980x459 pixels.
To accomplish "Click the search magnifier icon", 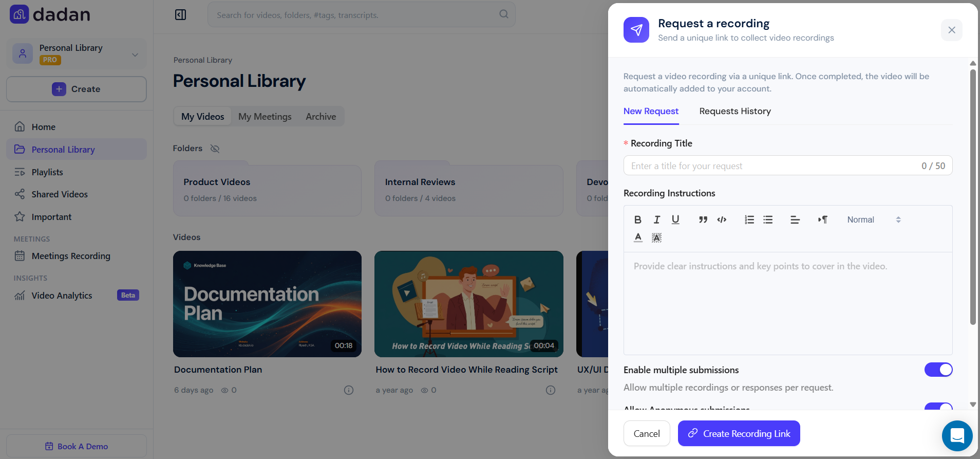I will click(504, 14).
